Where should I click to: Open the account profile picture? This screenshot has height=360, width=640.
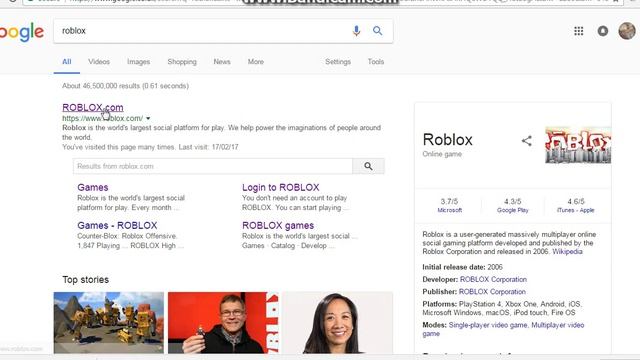627,31
